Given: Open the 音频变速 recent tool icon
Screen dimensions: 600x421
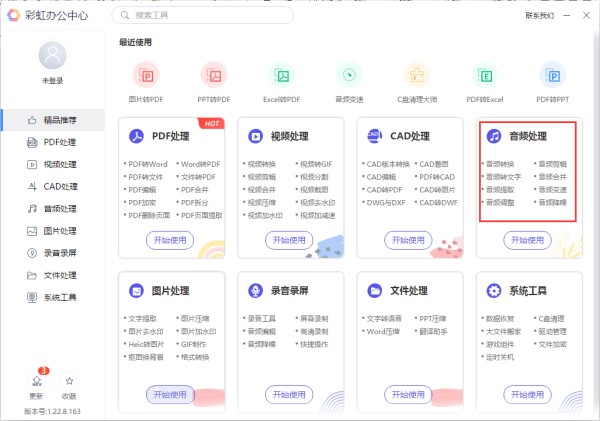Looking at the screenshot, I should (x=349, y=75).
